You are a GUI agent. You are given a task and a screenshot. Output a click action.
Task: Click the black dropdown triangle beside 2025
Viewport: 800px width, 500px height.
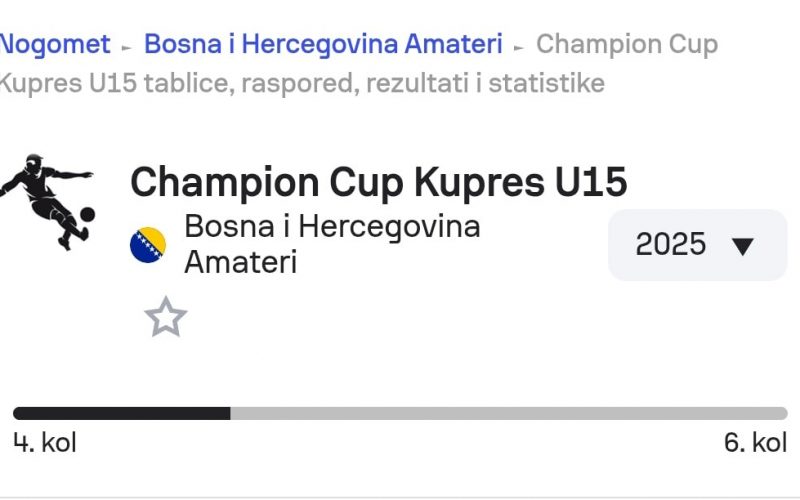click(x=742, y=246)
